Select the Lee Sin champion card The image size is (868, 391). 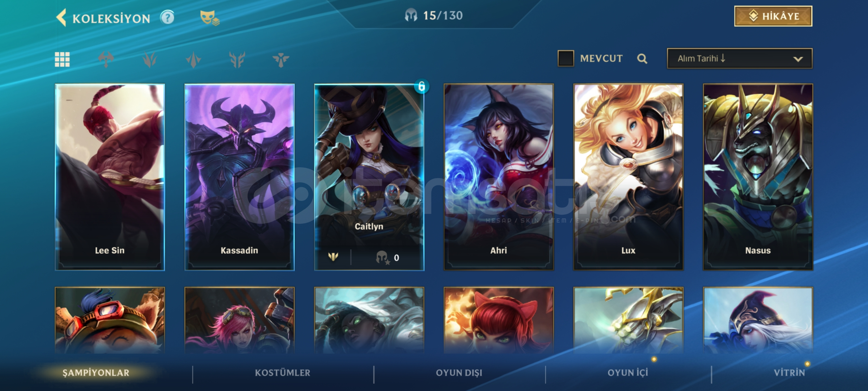[x=110, y=177]
